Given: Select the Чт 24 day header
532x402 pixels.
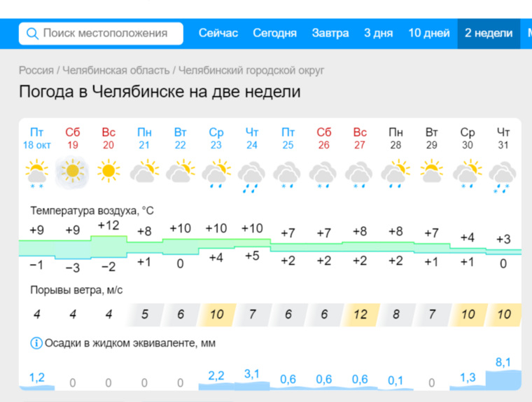Looking at the screenshot, I should point(252,138).
